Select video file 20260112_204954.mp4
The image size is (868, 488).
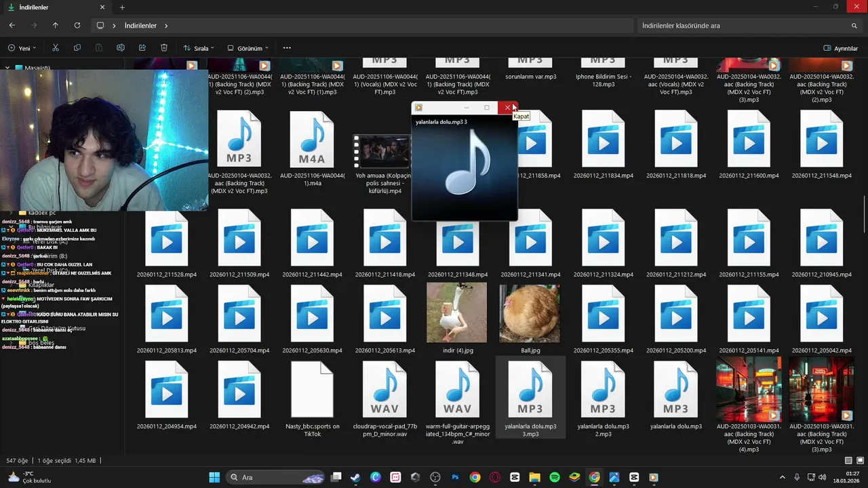[166, 390]
